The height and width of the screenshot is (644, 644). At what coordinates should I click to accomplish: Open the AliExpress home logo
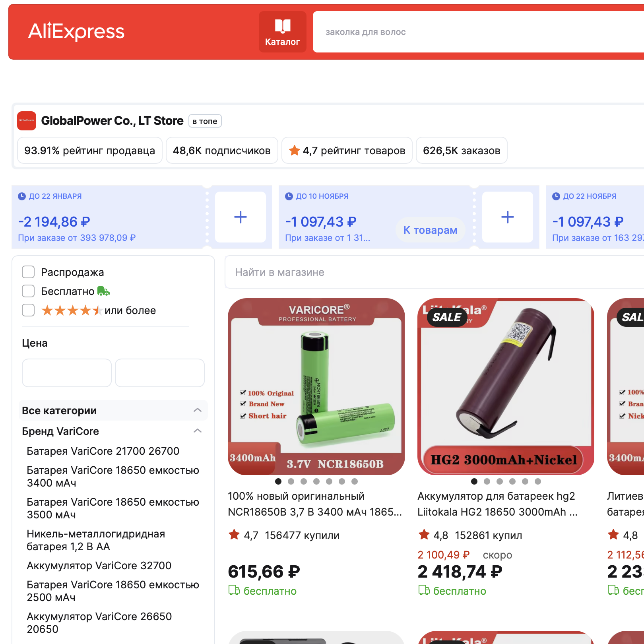point(76,31)
